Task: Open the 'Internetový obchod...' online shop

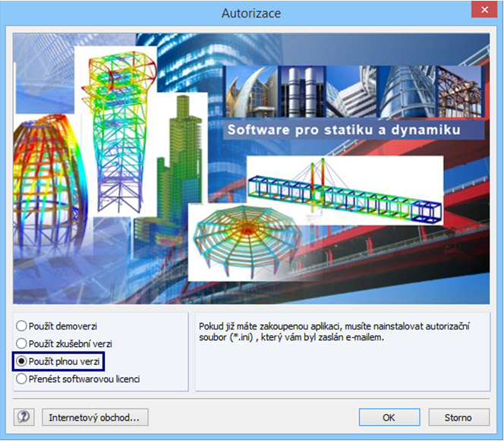Action: pos(95,417)
